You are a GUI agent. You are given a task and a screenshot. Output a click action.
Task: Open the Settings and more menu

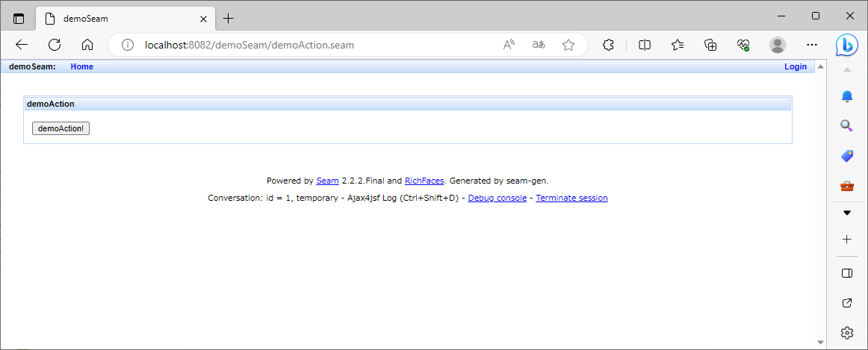click(812, 45)
